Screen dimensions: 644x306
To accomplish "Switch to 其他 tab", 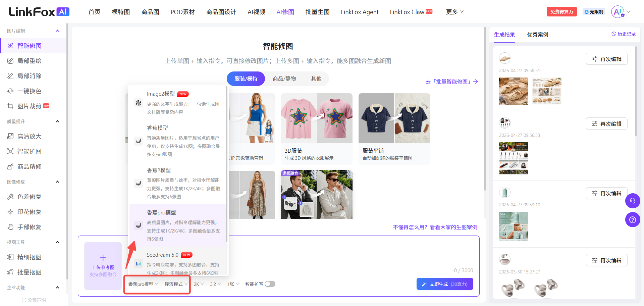I will 316,79.
